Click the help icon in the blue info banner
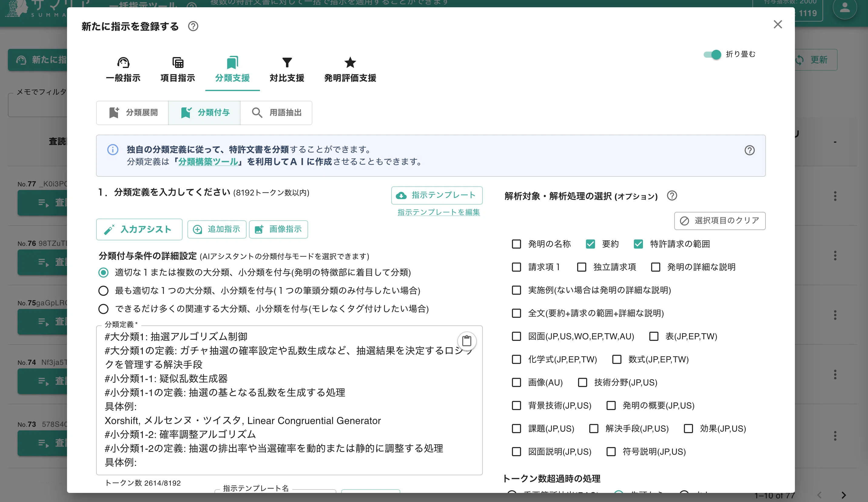Screen dimensions: 868x502 coord(749,150)
